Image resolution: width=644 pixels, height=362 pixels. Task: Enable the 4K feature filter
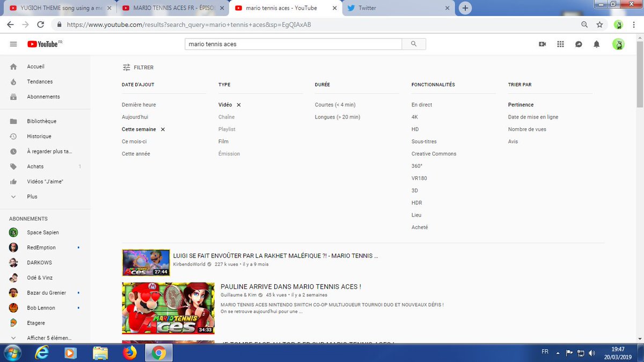414,117
